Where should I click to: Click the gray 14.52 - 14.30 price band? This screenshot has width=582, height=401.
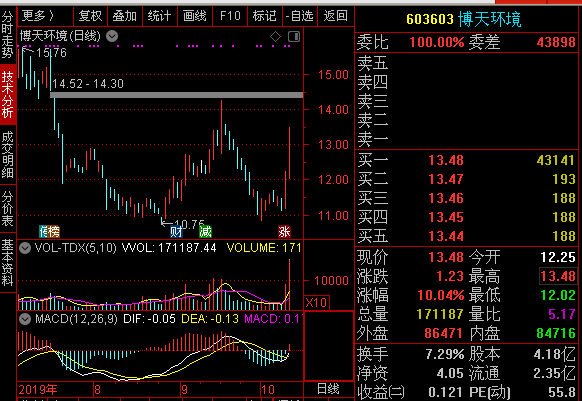(177, 95)
